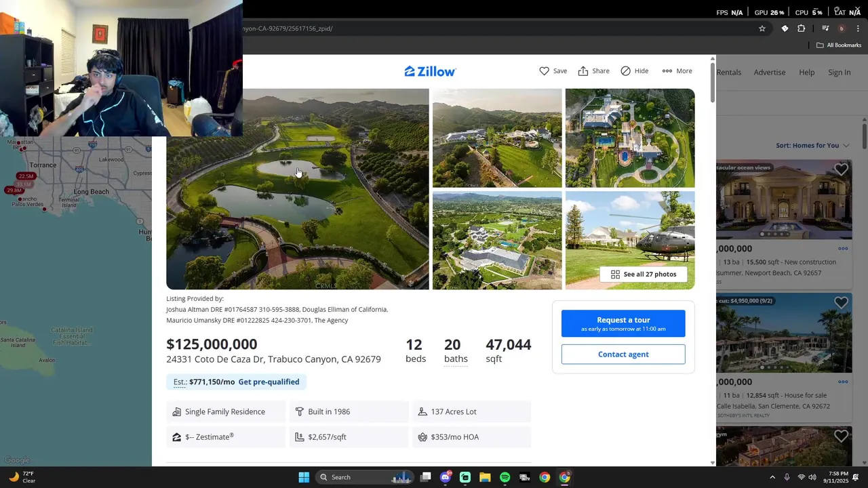
Task: Open Help in Zillow nav
Action: point(806,73)
